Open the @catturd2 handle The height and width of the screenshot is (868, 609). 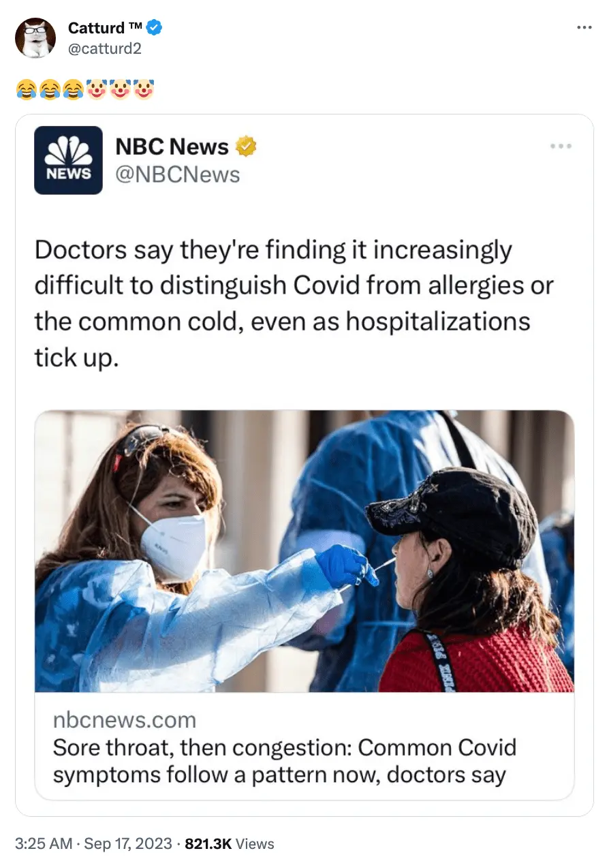[104, 48]
